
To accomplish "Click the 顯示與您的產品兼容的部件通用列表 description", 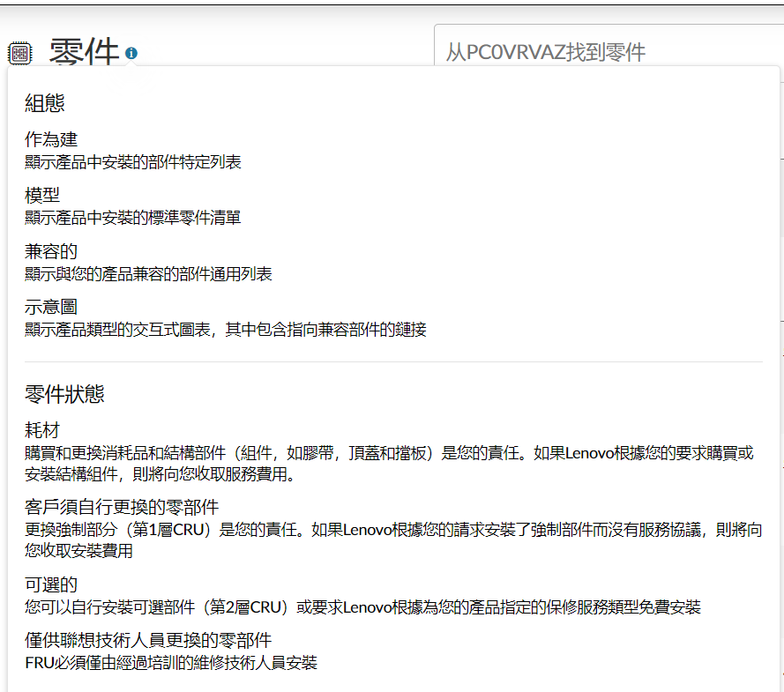I will pyautogui.click(x=148, y=274).
